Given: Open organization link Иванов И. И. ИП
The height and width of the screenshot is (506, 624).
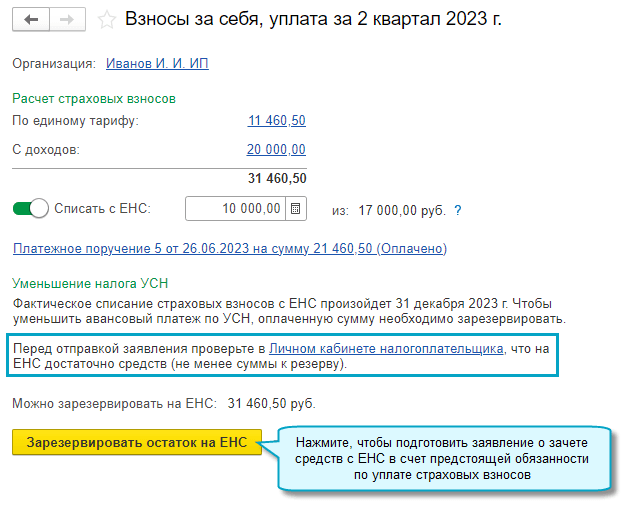Looking at the screenshot, I should 158,63.
